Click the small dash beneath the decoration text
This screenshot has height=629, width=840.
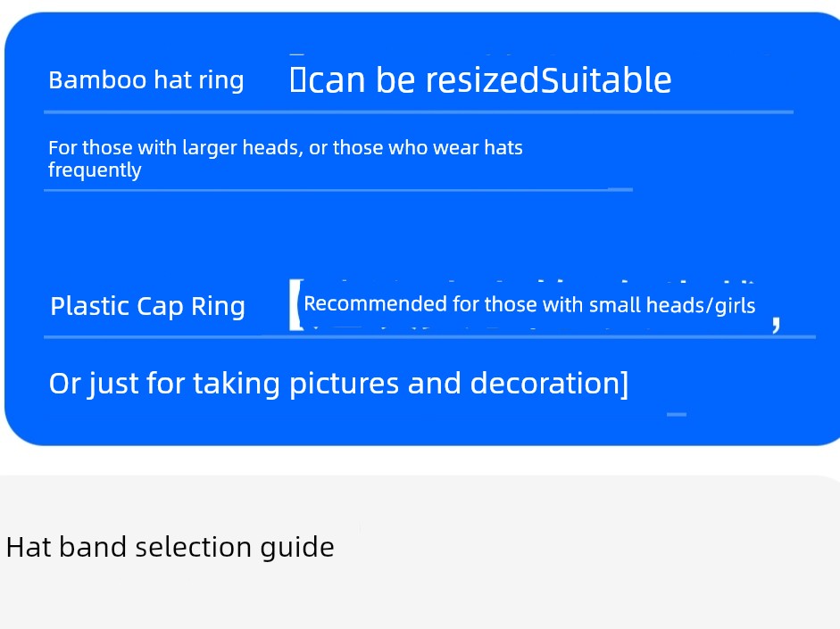click(x=677, y=414)
